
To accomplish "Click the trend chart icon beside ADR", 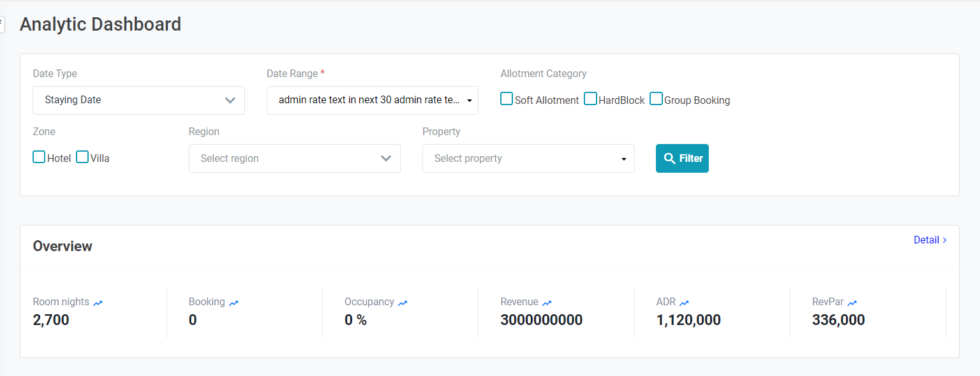I will pyautogui.click(x=684, y=303).
